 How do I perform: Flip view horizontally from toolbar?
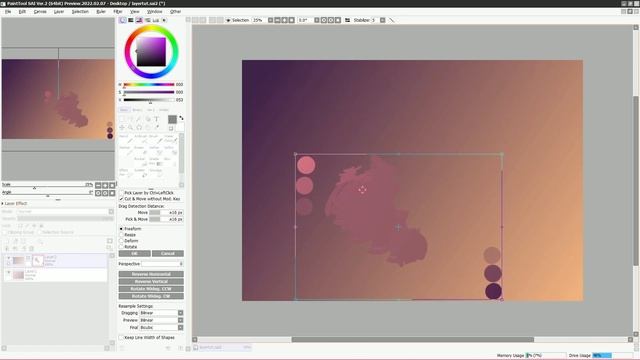click(347, 20)
